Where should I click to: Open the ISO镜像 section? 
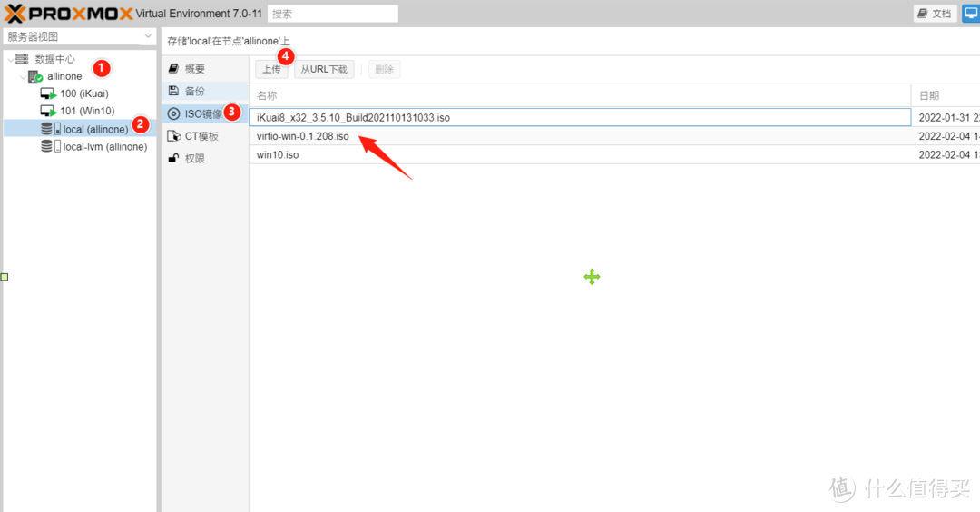coord(205,113)
